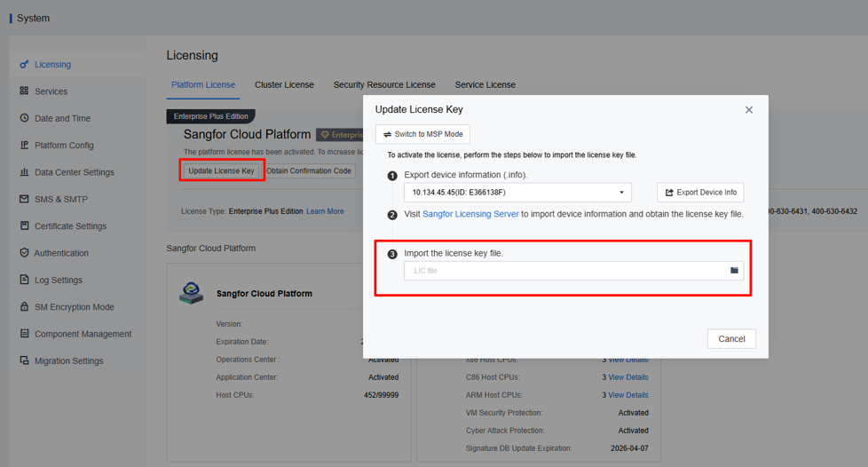Click View Details for ARM Host CPUs
This screenshot has height=467, width=868.
coord(628,395)
